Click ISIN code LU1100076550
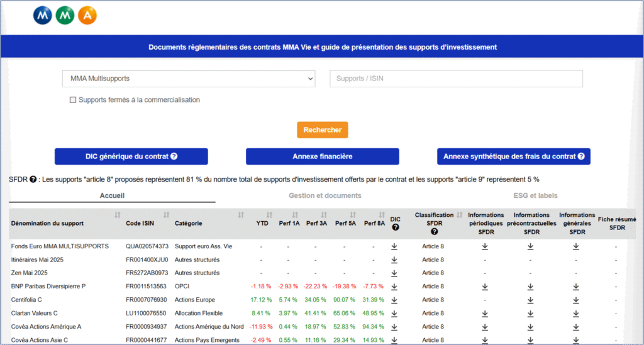 146,313
